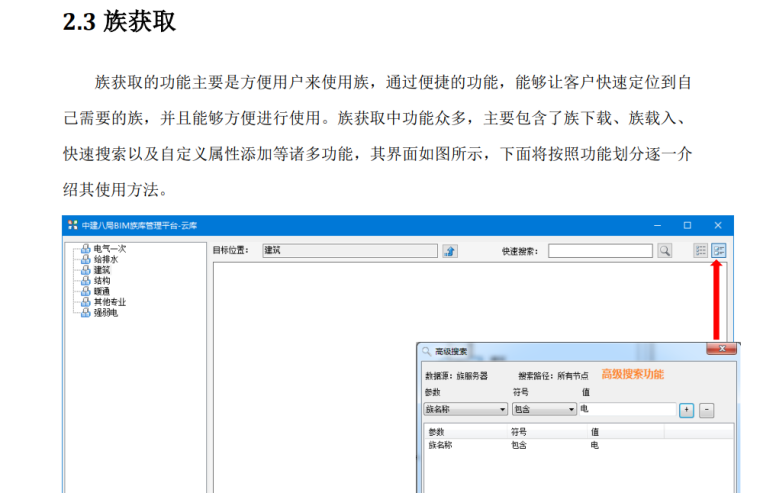Click the upload arrow icon beside 目标位置

click(450, 251)
